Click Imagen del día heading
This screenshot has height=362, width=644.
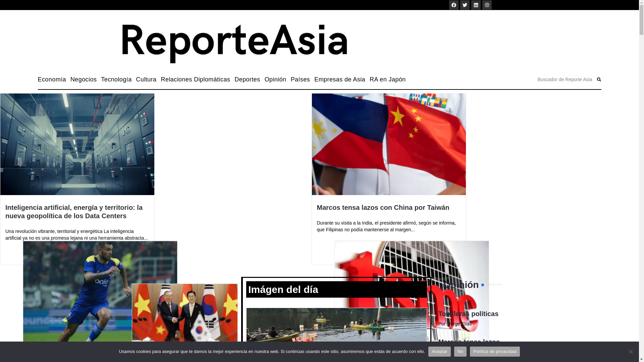[283, 290]
